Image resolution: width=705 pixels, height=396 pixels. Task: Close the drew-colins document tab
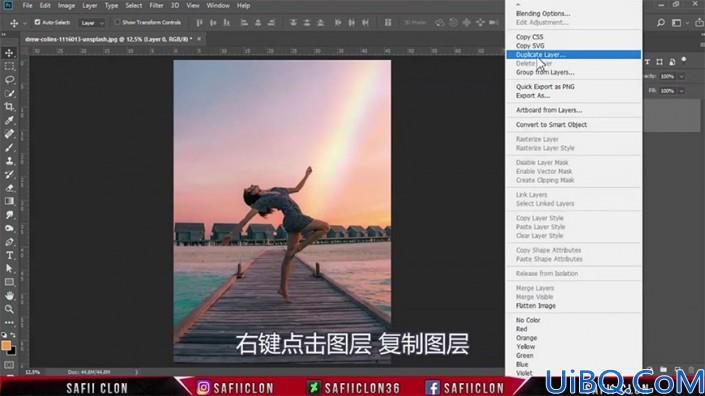pyautogui.click(x=199, y=39)
